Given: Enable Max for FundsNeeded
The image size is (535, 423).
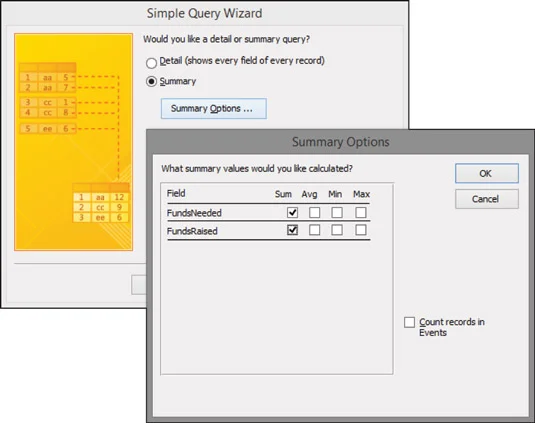Looking at the screenshot, I should (361, 213).
